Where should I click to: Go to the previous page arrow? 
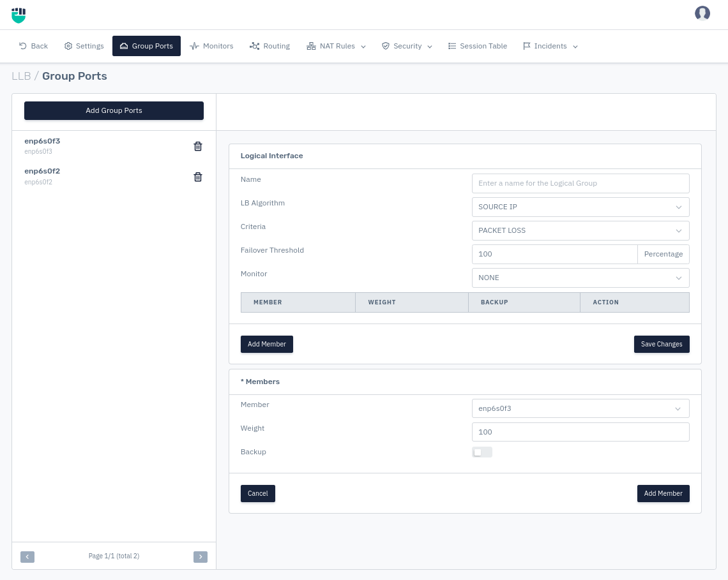click(27, 556)
